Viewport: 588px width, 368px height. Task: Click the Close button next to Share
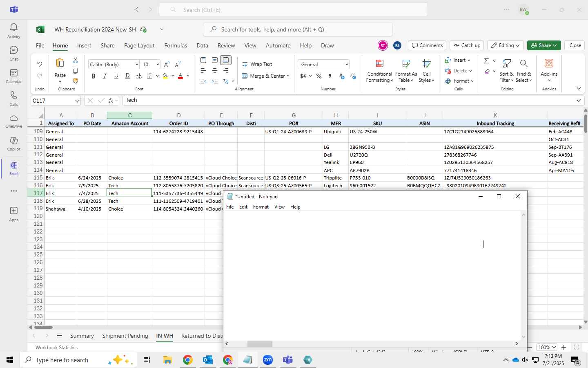(x=575, y=45)
